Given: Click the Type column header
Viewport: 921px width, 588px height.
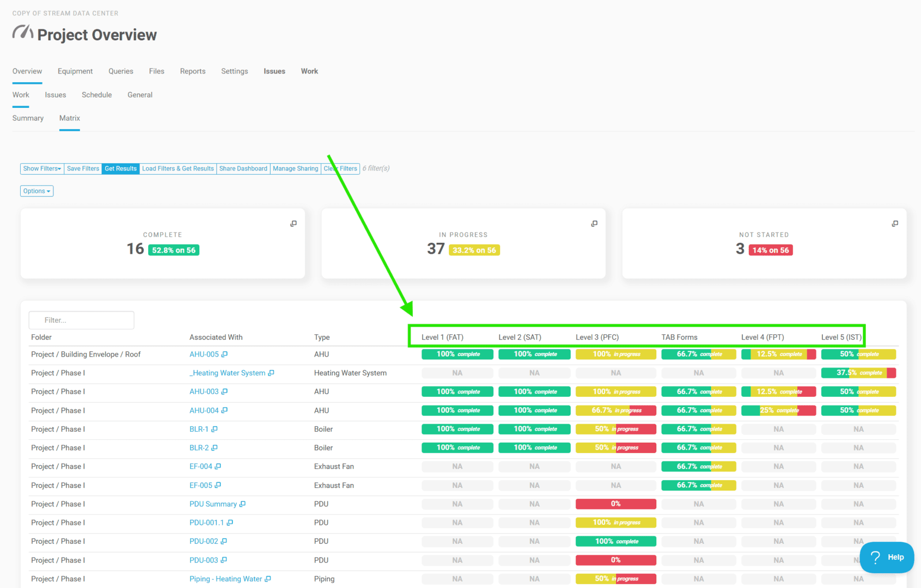Looking at the screenshot, I should coord(322,337).
